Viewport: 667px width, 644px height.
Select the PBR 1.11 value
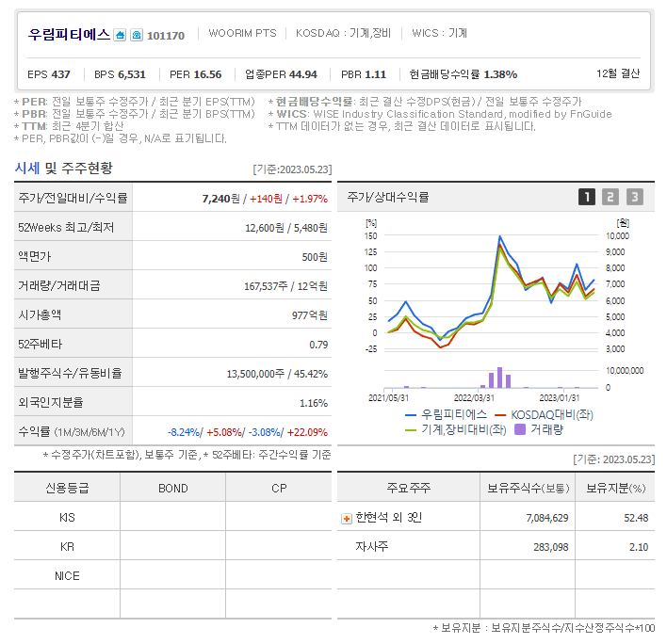pyautogui.click(x=364, y=74)
